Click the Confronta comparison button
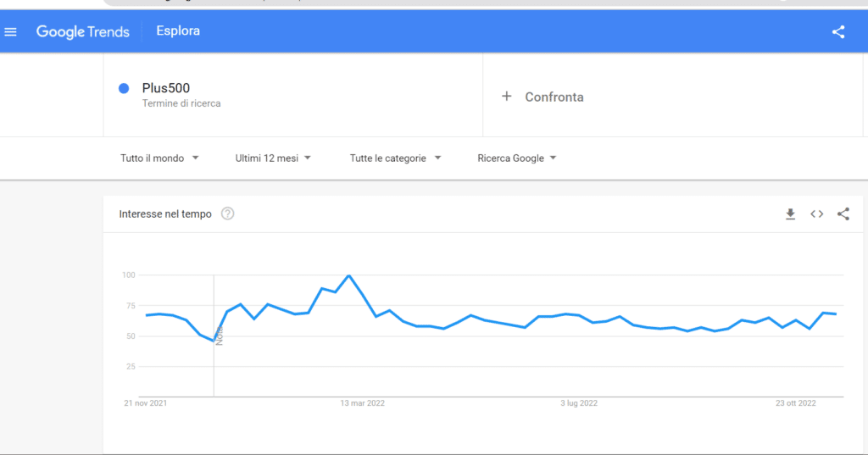The width and height of the screenshot is (868, 455). pyautogui.click(x=554, y=97)
